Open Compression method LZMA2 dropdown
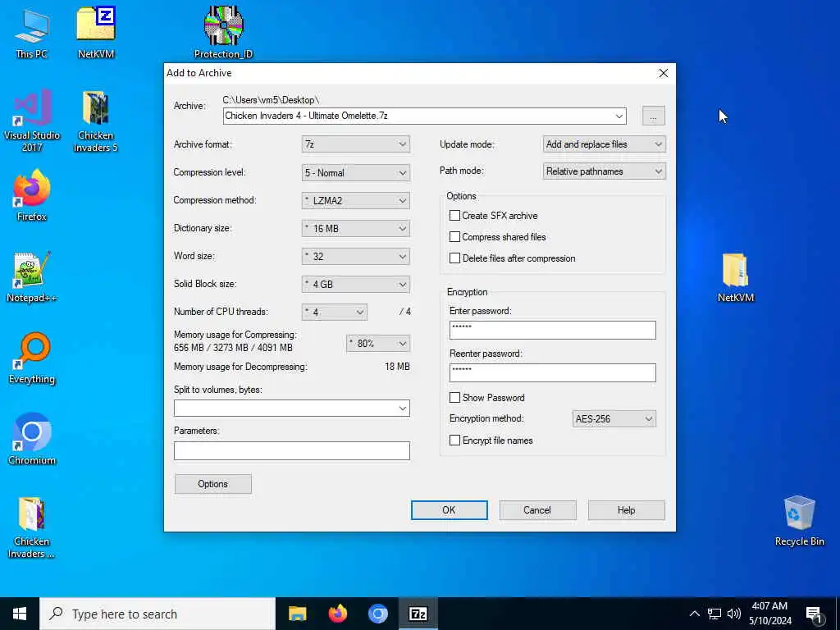The image size is (840, 630). click(356, 200)
